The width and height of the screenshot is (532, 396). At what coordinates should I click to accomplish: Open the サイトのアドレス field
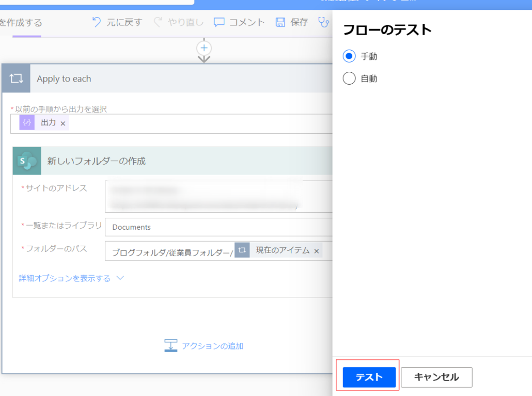click(x=218, y=197)
